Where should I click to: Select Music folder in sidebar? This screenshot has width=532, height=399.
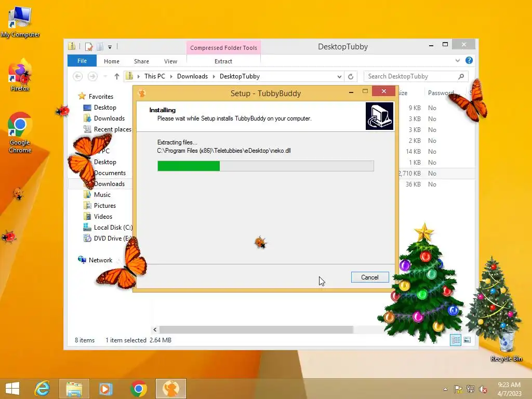(x=102, y=194)
